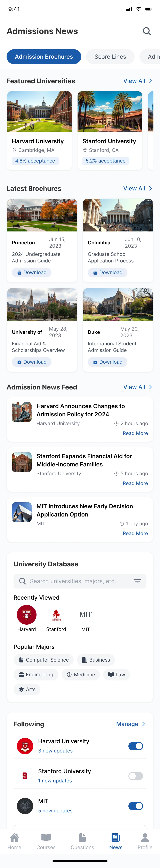
Task: Open the Profile person icon
Action: pyautogui.click(x=145, y=837)
